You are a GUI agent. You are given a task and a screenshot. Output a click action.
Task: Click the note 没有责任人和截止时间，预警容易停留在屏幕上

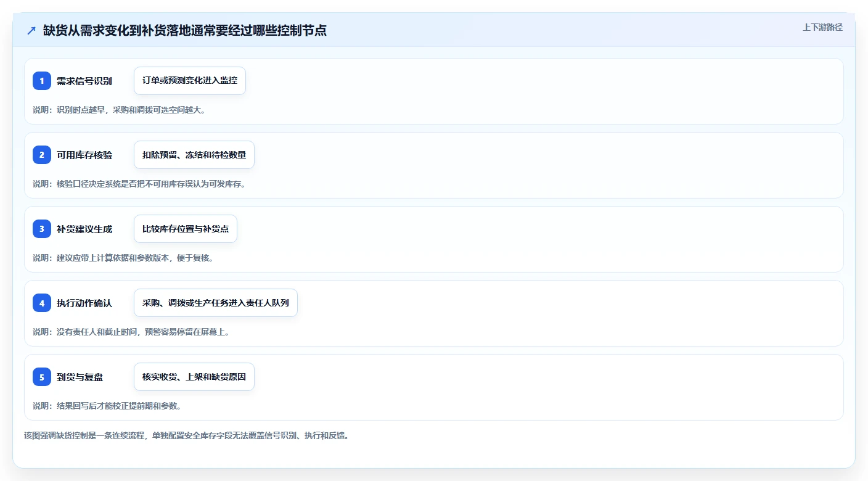(131, 332)
